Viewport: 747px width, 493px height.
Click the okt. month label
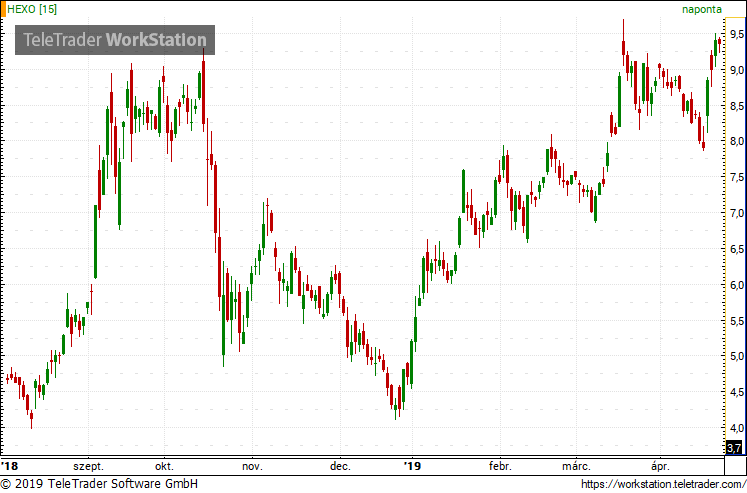tap(164, 466)
